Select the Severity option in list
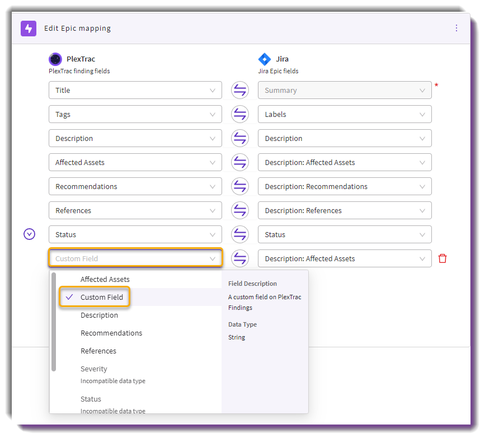The image size is (494, 448). (x=139, y=374)
